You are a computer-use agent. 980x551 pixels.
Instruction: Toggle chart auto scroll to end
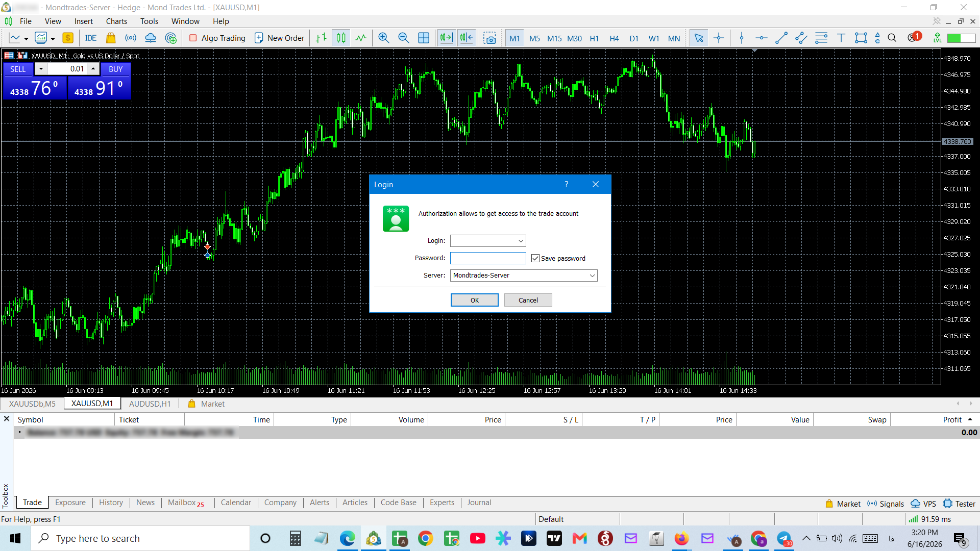(446, 38)
